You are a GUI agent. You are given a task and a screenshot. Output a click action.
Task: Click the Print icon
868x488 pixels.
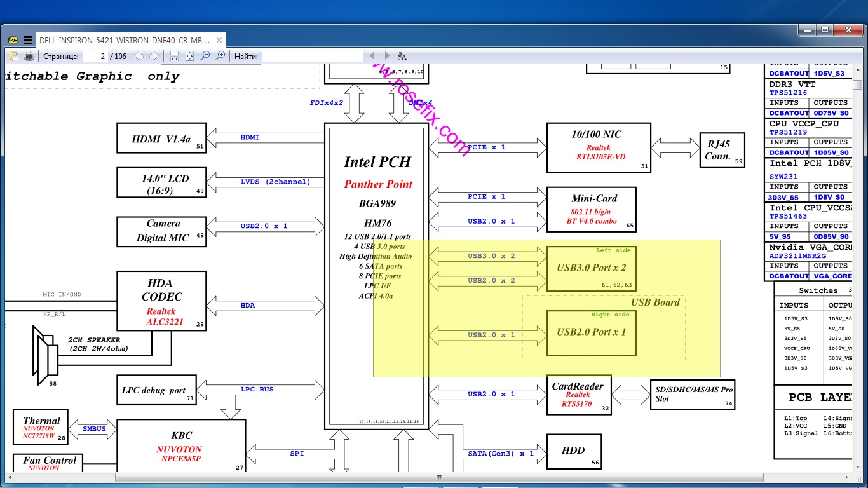tap(29, 56)
